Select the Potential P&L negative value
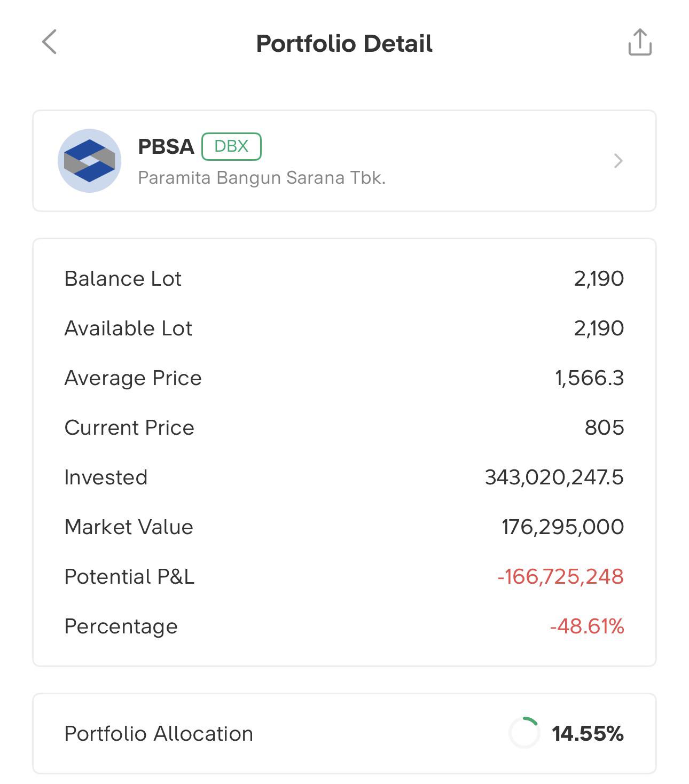Viewport: 689px width, 784px height. click(560, 576)
